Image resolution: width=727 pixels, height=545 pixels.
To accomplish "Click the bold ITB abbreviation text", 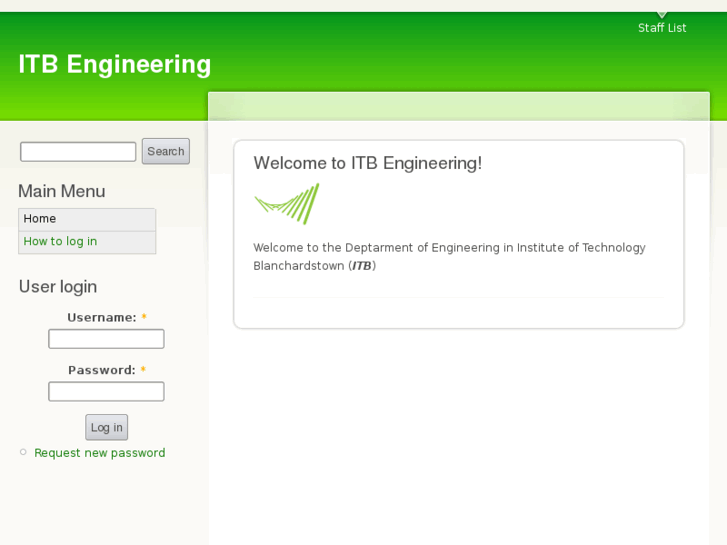I will click(362, 266).
